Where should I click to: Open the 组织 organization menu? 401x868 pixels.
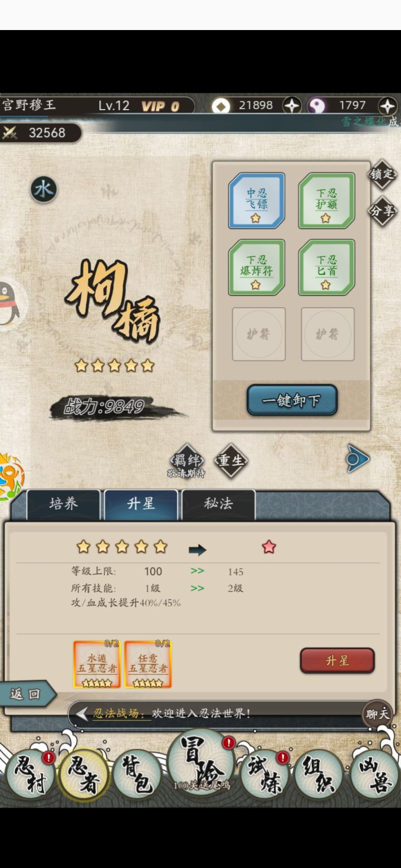tap(317, 774)
